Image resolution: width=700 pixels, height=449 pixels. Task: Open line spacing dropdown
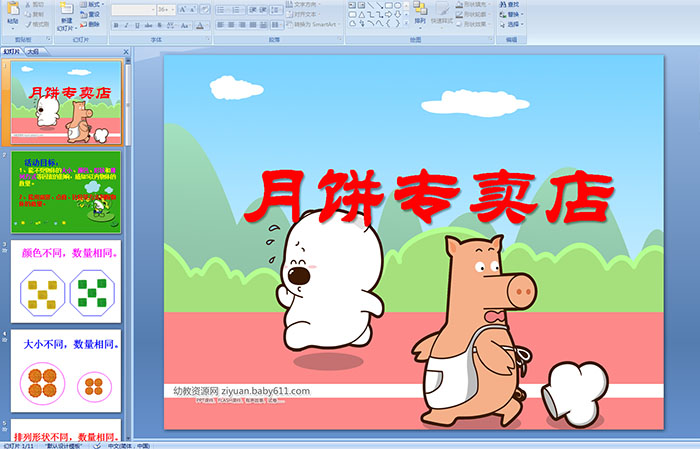tap(276, 10)
